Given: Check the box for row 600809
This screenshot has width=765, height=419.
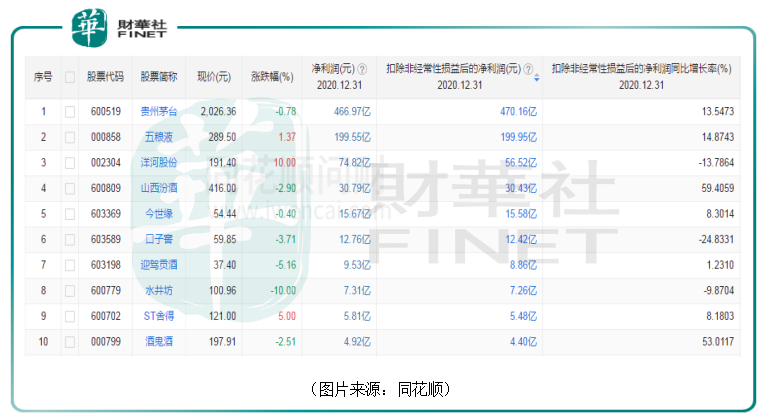Looking at the screenshot, I should [70, 188].
